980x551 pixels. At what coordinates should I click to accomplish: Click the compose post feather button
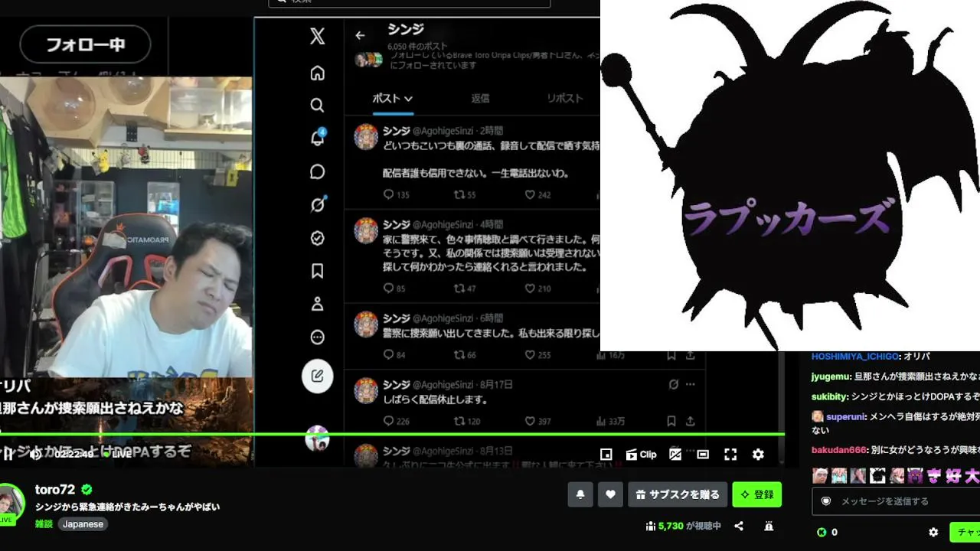(x=317, y=376)
